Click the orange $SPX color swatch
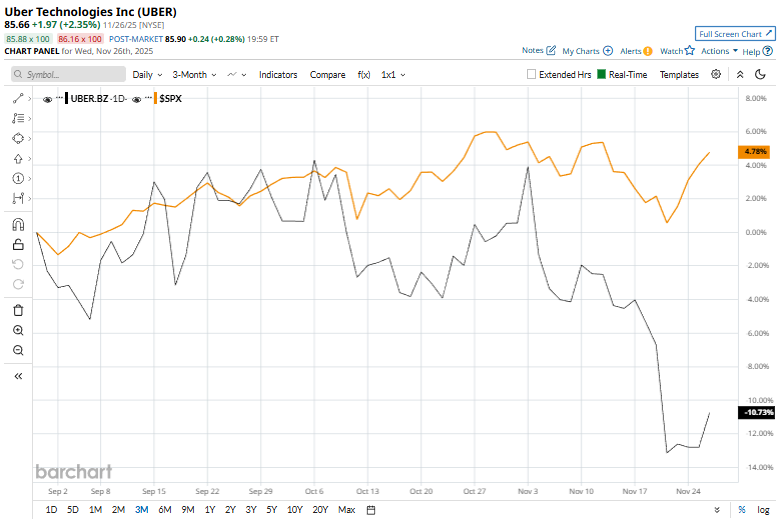 156,98
